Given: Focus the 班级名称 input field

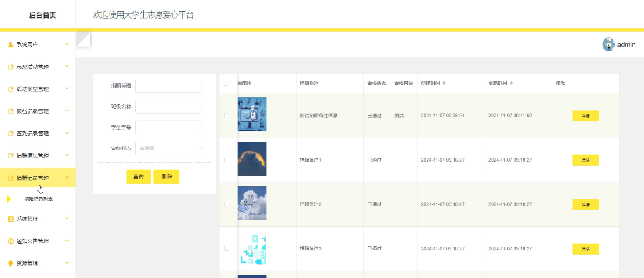Looking at the screenshot, I should (x=168, y=107).
